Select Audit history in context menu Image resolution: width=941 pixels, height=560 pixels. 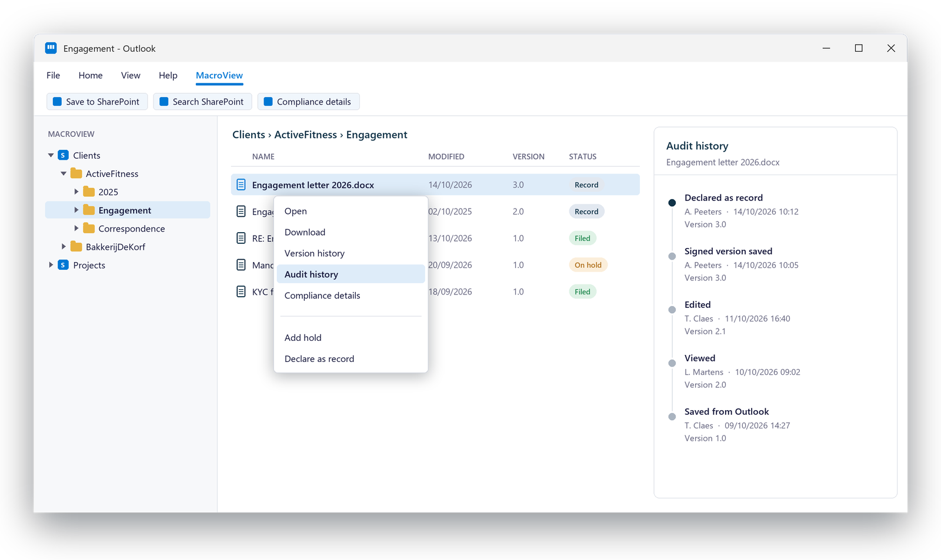351,274
